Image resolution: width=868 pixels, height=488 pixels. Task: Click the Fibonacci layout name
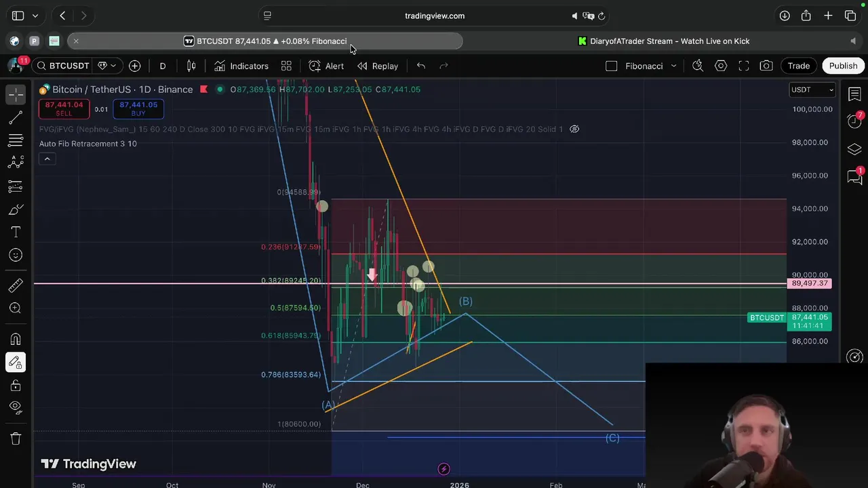tap(644, 66)
